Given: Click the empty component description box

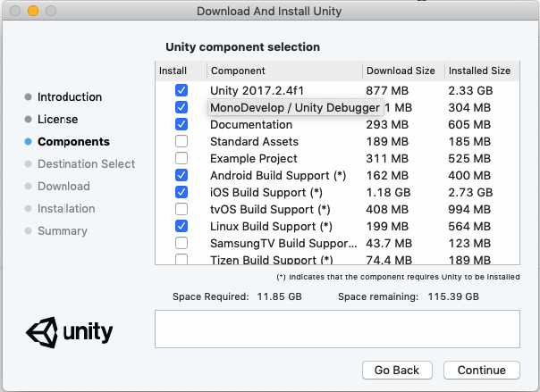Looking at the screenshot, I should 337,329.
